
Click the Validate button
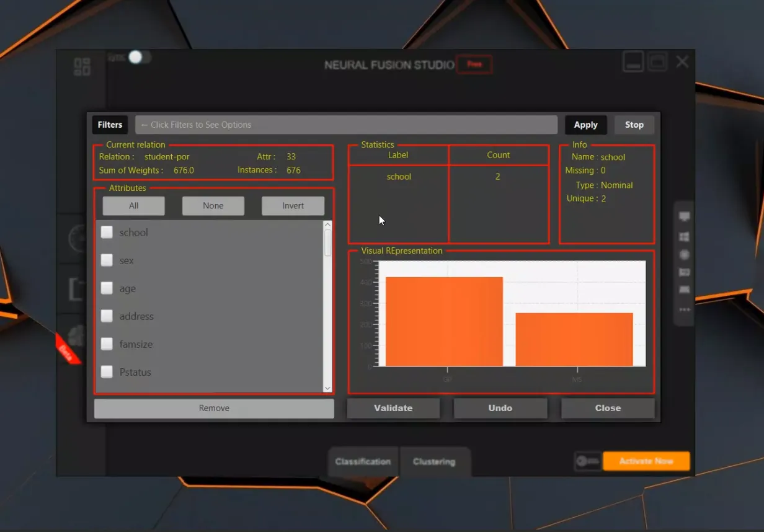[393, 408]
